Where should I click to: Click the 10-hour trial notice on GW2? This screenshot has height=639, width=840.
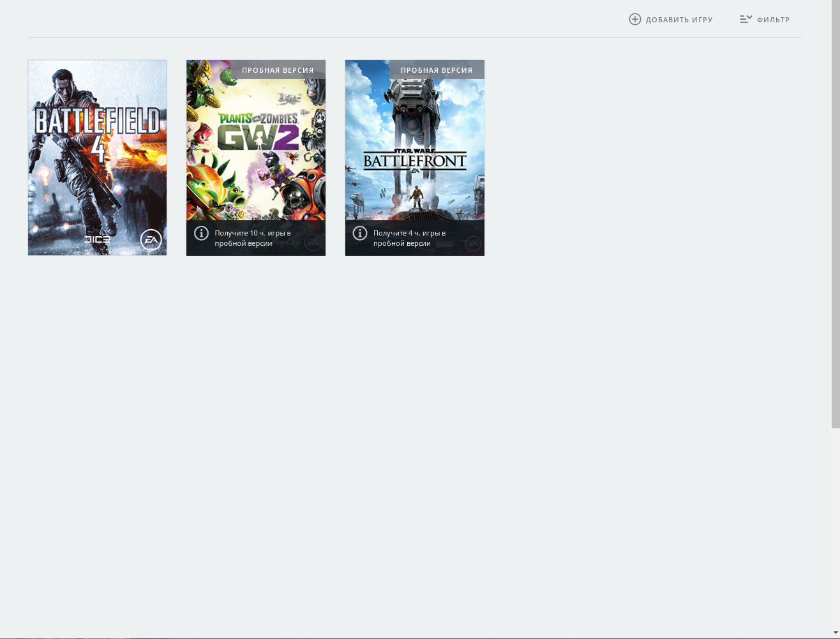click(253, 238)
